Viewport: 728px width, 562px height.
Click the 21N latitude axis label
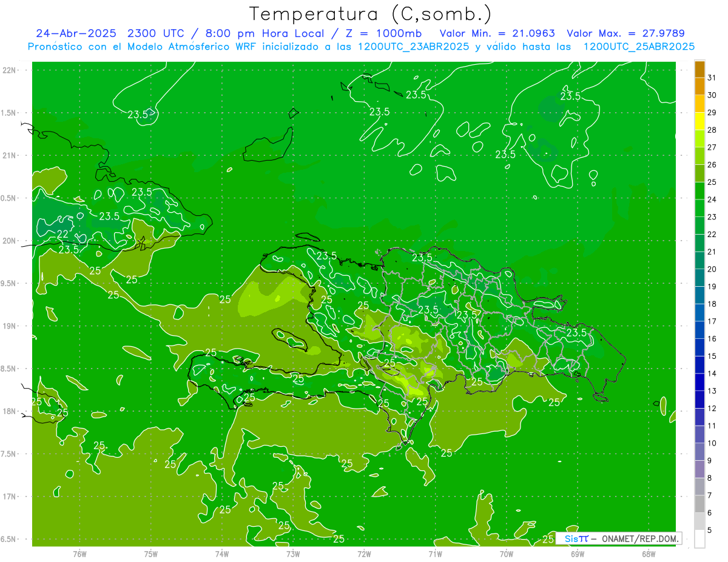pos(9,155)
